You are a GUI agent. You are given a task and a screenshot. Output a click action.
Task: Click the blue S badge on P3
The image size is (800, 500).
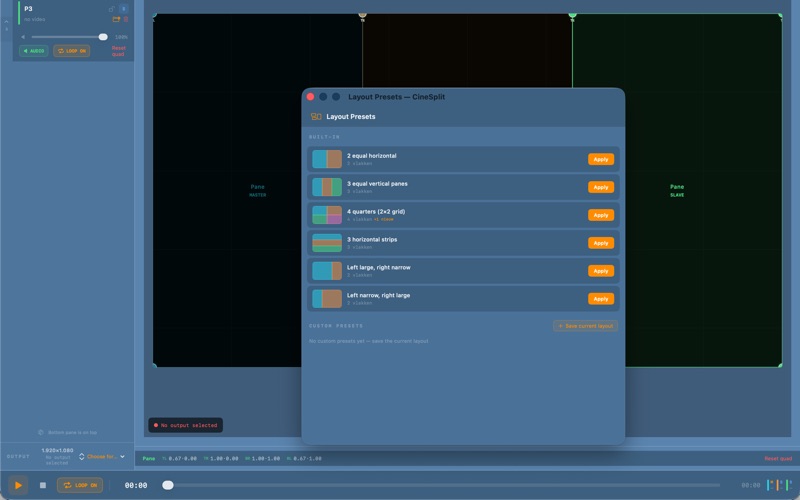coord(123,9)
